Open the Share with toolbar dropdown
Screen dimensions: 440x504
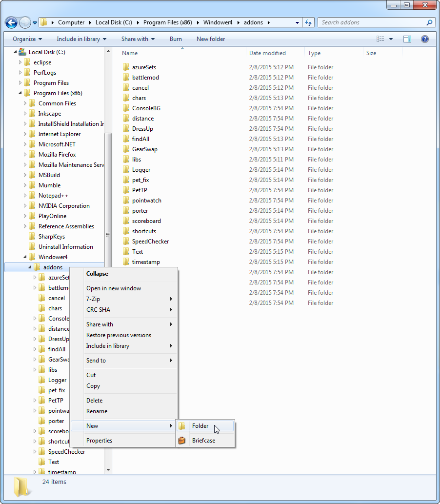click(138, 39)
